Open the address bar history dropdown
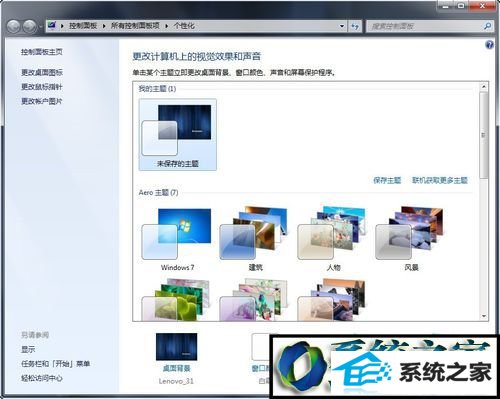Viewport: 500px width, 399px height. [342, 26]
